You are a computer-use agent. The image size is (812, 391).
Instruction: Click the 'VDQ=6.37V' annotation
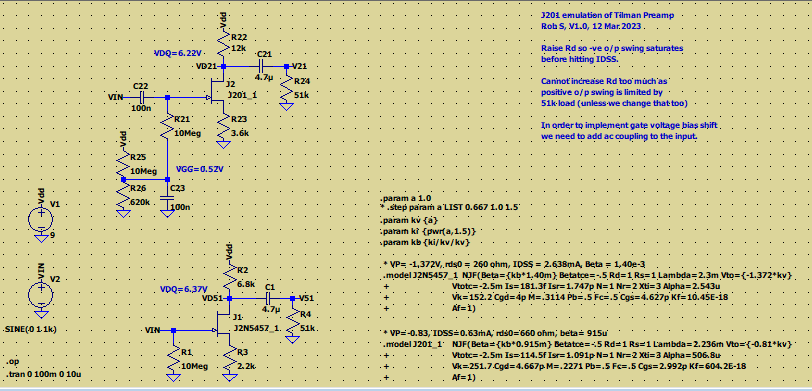click(x=184, y=289)
